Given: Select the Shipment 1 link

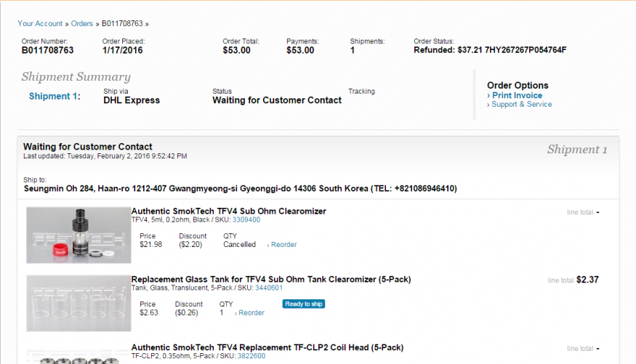Looking at the screenshot, I should click(55, 96).
